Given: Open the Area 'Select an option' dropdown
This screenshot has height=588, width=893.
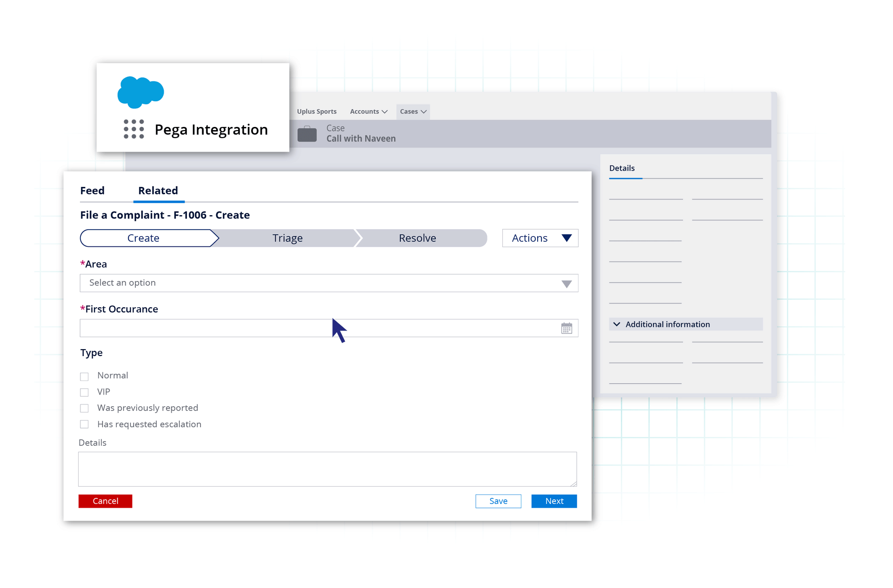Looking at the screenshot, I should point(329,283).
